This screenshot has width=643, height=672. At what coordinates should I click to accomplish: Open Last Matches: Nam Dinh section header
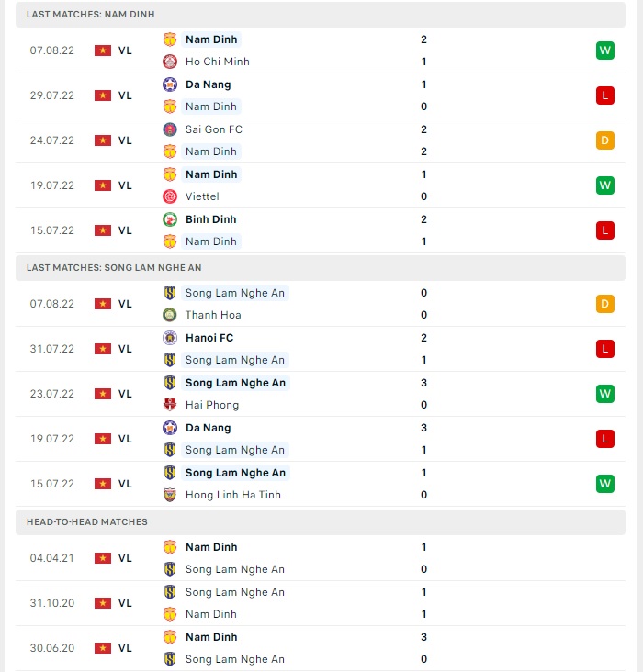point(321,15)
